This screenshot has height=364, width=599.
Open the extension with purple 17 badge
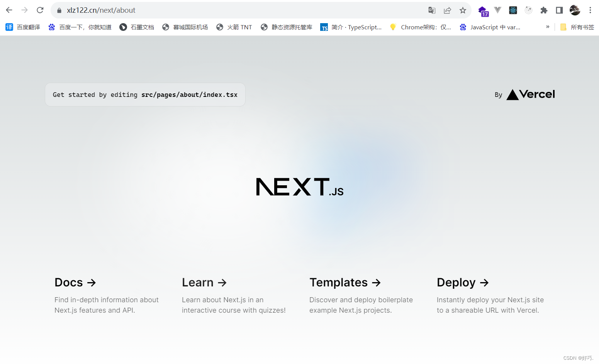click(483, 11)
